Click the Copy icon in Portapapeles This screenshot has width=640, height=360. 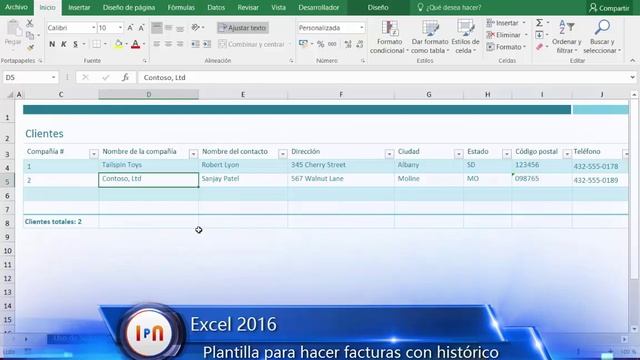click(x=30, y=36)
